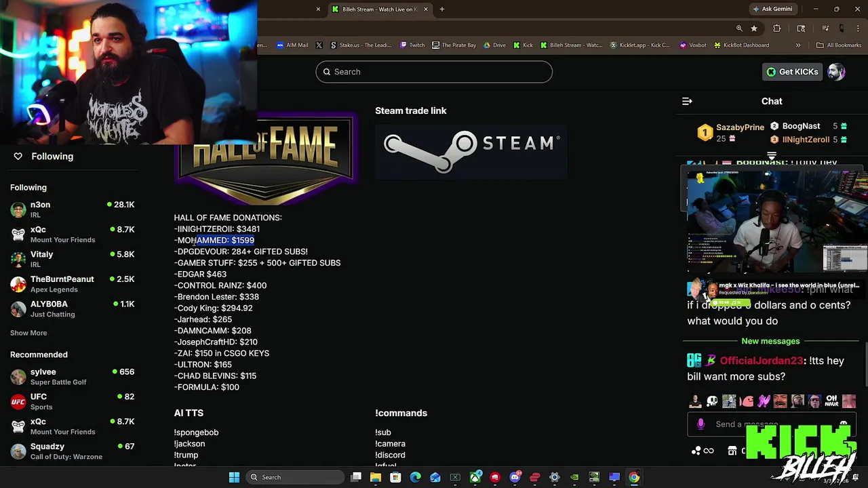
Task: Open a new browser tab
Action: (442, 9)
